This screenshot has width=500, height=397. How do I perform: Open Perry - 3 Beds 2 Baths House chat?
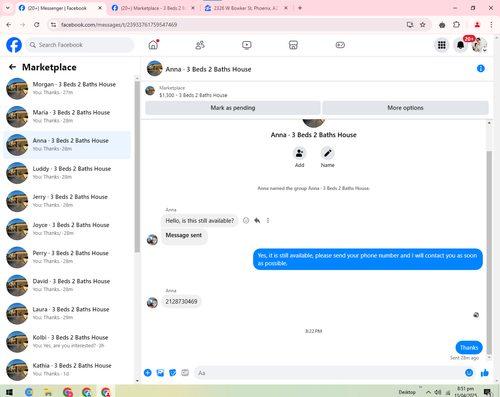67,257
